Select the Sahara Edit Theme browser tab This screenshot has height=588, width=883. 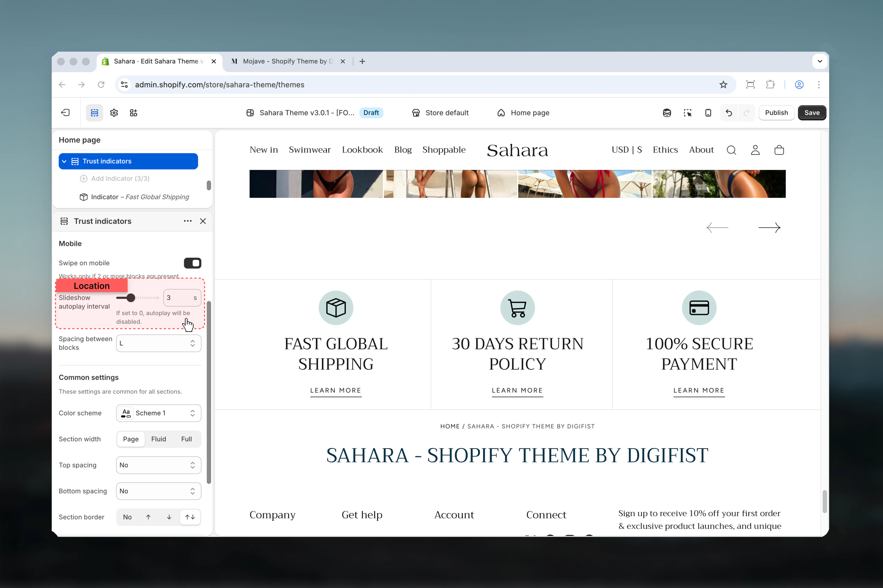click(159, 61)
